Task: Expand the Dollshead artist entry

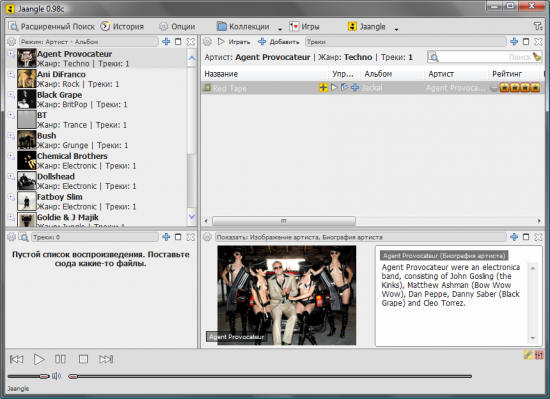Action: (11, 176)
